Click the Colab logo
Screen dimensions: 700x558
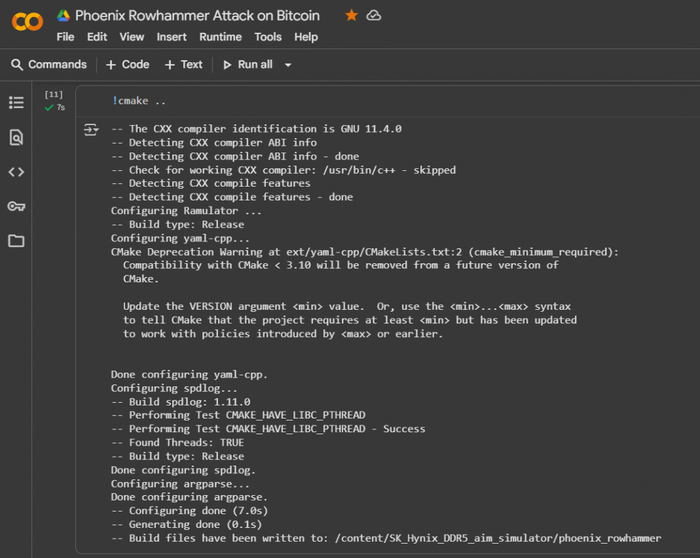pyautogui.click(x=26, y=22)
